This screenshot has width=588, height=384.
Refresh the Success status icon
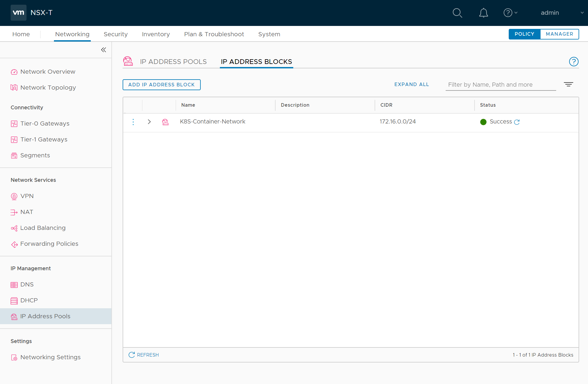click(517, 122)
